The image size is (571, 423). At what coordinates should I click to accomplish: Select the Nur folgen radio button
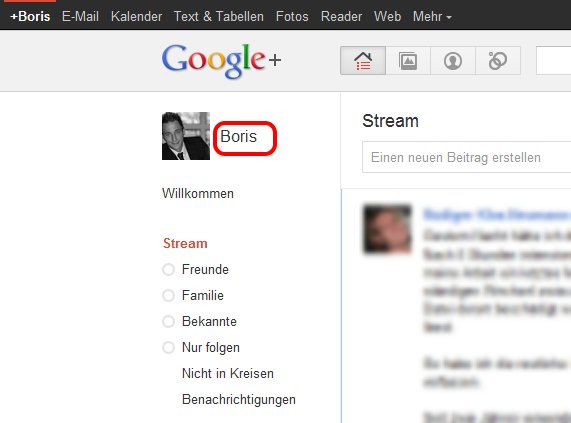(168, 348)
